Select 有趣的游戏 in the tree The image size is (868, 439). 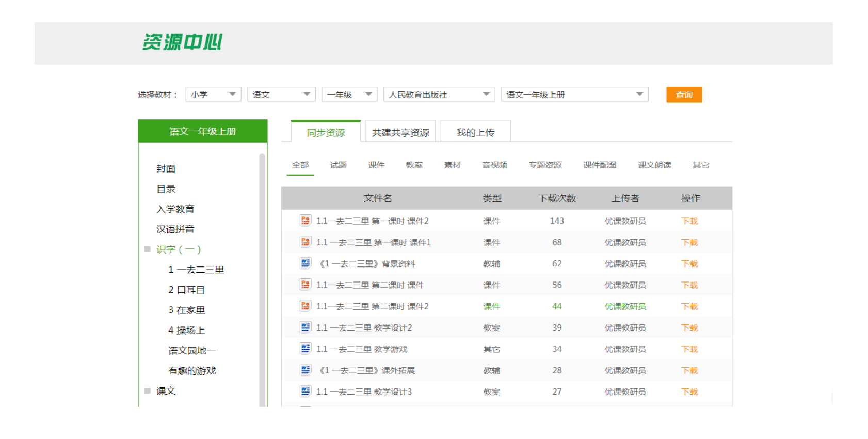tap(192, 371)
